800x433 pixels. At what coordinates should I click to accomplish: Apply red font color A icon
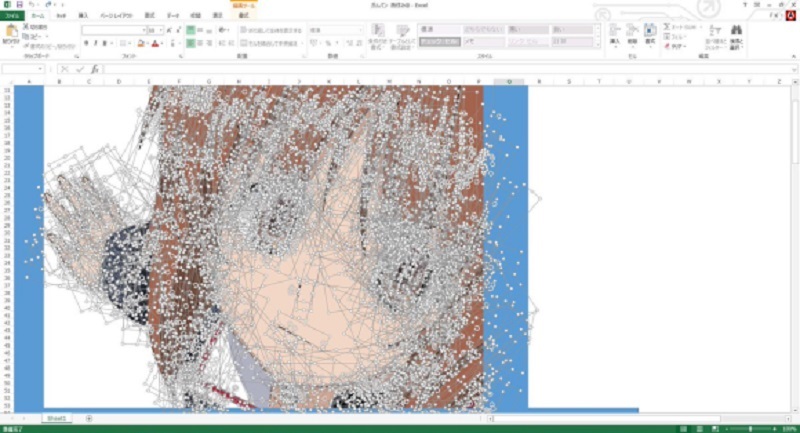(155, 44)
